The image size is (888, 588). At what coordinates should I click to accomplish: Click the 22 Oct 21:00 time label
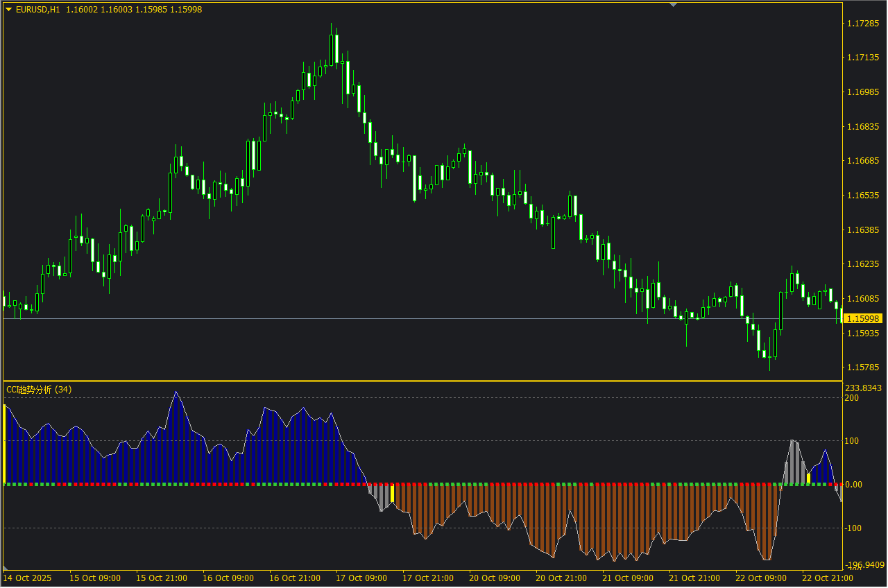(828, 578)
